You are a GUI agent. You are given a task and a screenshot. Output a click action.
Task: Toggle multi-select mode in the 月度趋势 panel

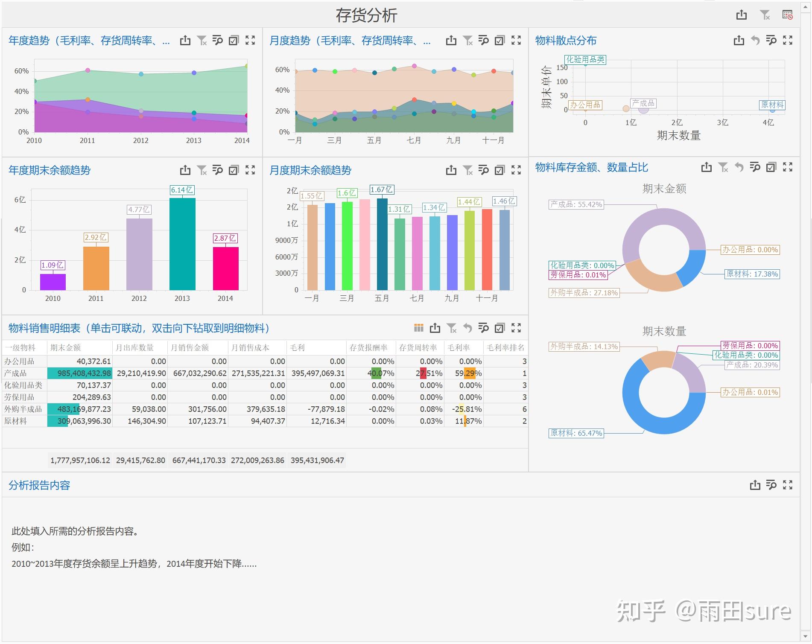coord(499,41)
